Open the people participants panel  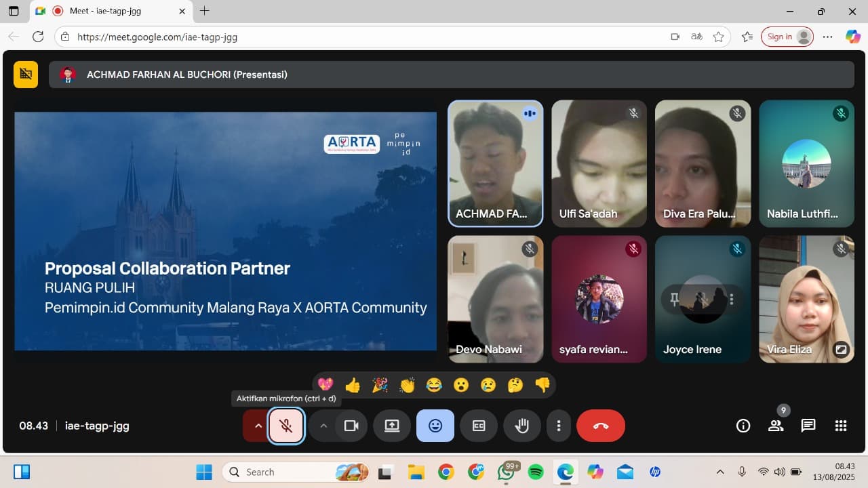[776, 426]
